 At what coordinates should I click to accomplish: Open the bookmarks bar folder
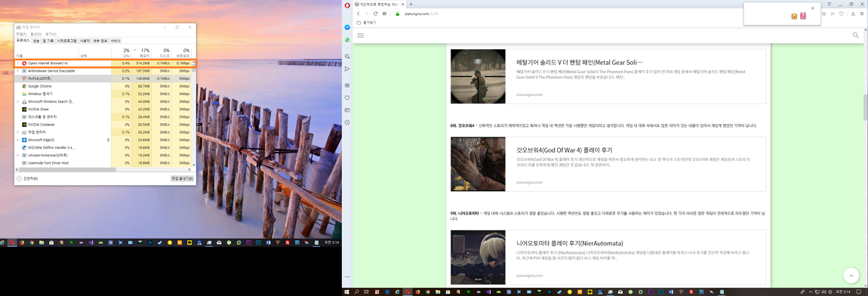click(367, 23)
